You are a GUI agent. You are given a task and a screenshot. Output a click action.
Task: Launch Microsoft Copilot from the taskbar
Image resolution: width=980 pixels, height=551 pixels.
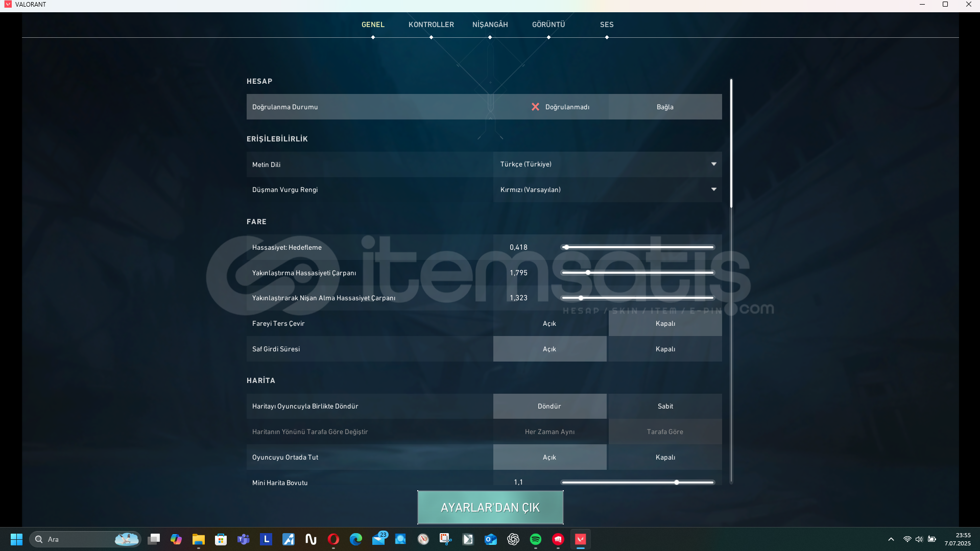pyautogui.click(x=176, y=539)
